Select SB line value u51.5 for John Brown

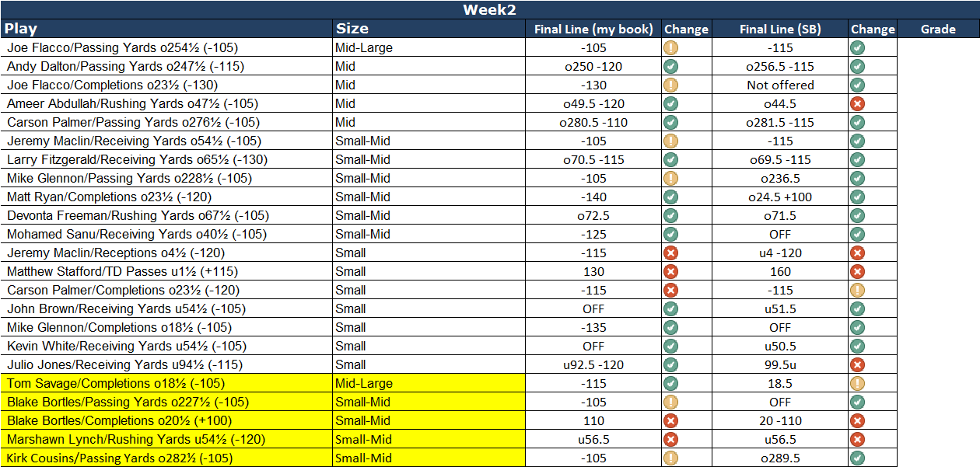(780, 308)
